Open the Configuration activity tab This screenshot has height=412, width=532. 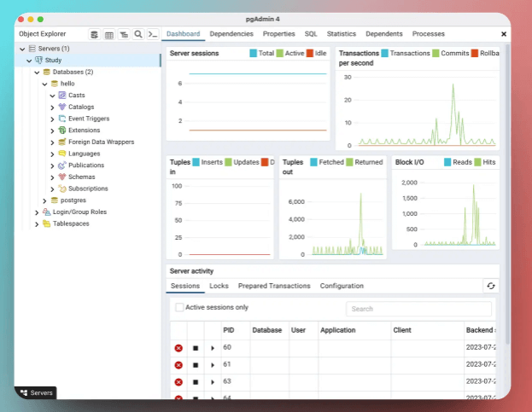point(342,286)
